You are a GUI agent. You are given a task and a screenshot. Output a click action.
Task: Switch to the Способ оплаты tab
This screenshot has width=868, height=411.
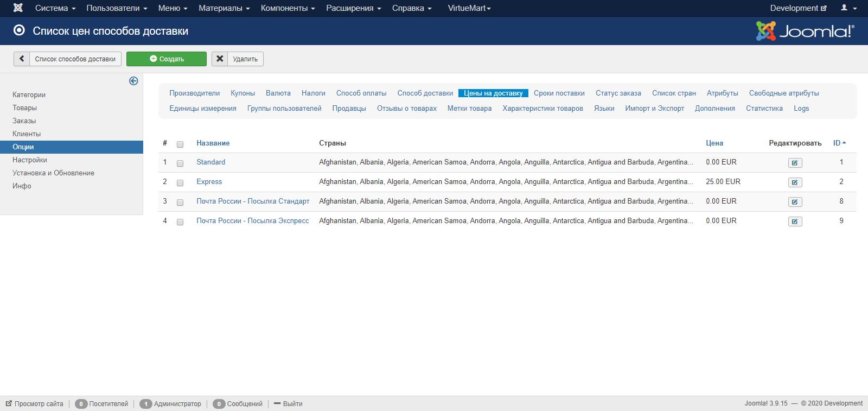point(361,93)
